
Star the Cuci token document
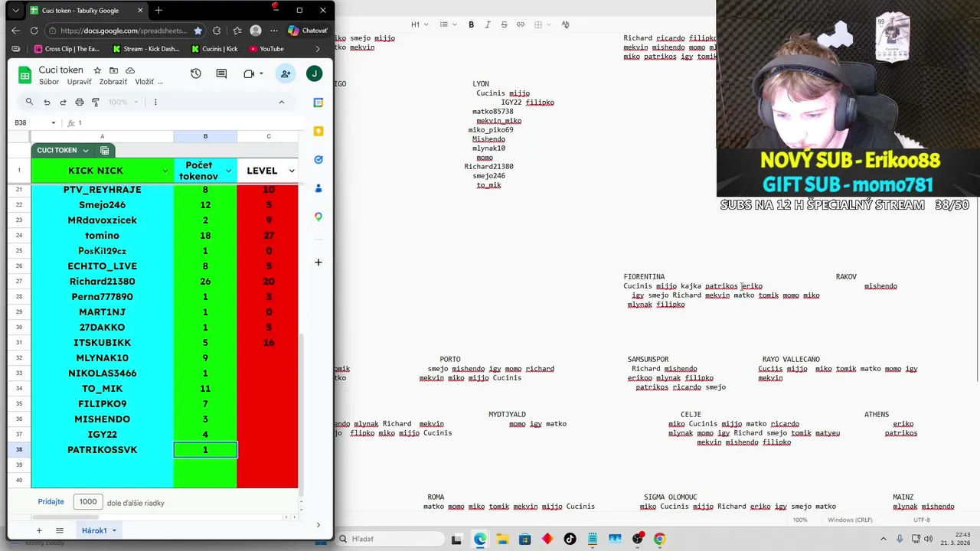[x=97, y=70]
